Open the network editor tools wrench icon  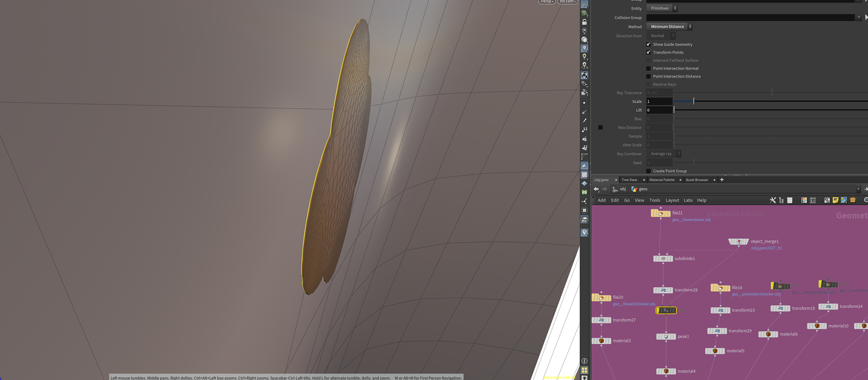click(x=773, y=200)
